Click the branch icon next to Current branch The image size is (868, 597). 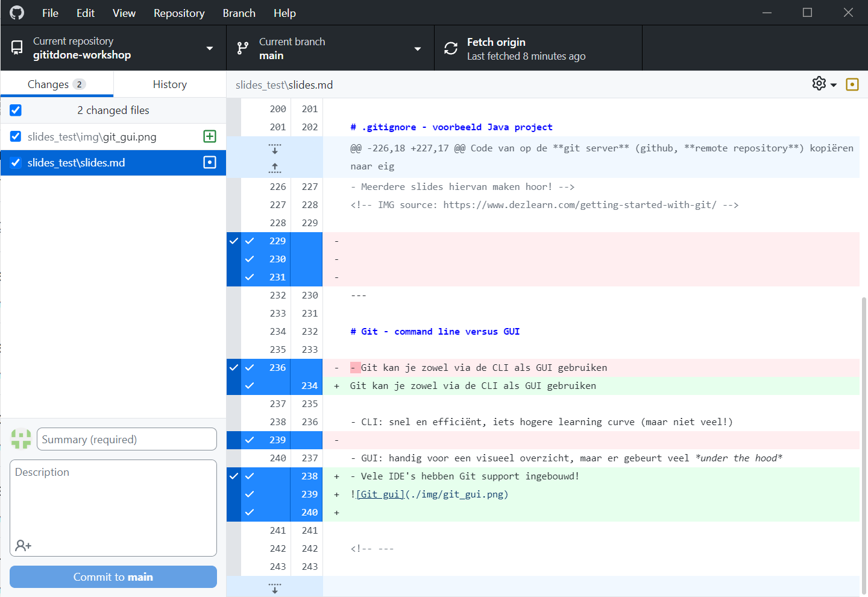(x=242, y=48)
